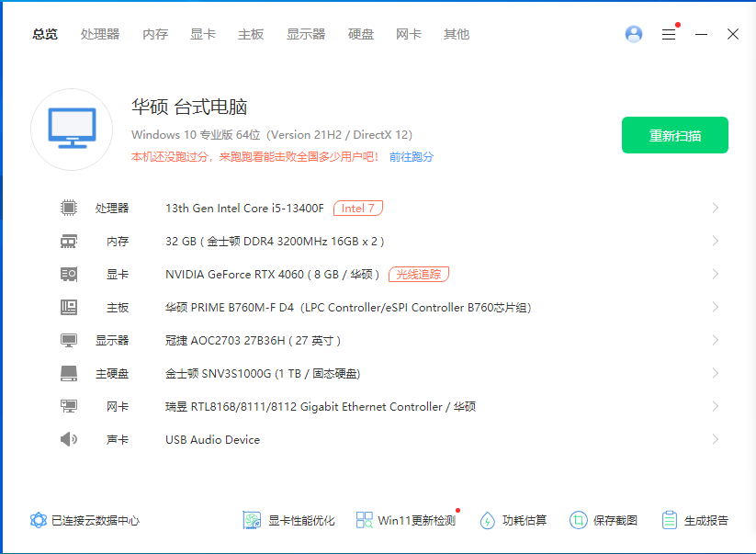Open the hamburger main menu icon
The width and height of the screenshot is (756, 554).
coord(668,34)
